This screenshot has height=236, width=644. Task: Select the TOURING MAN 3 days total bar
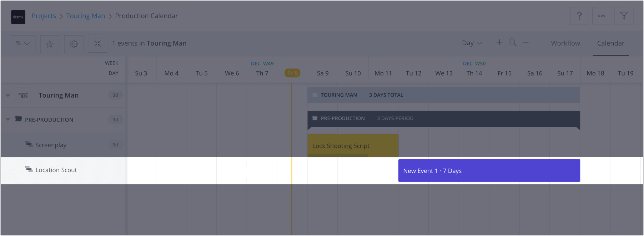443,95
